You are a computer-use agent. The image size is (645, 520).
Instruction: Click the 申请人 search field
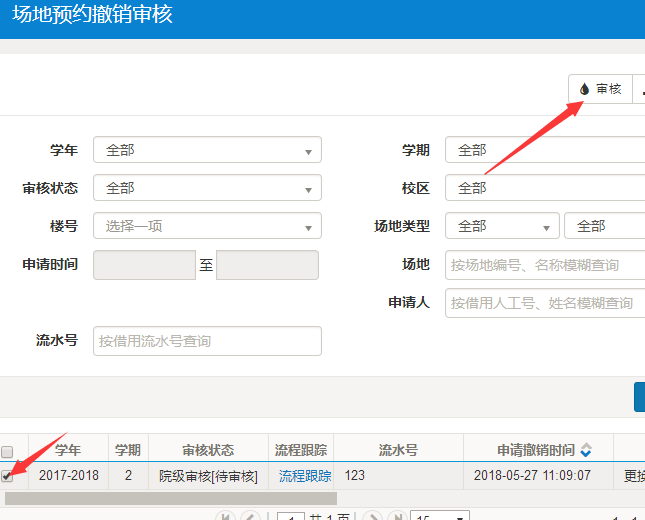pos(545,303)
